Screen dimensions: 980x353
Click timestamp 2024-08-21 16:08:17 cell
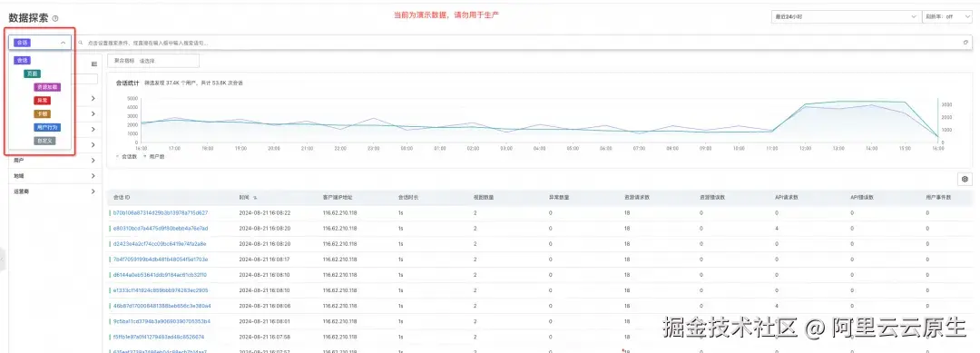(264, 260)
